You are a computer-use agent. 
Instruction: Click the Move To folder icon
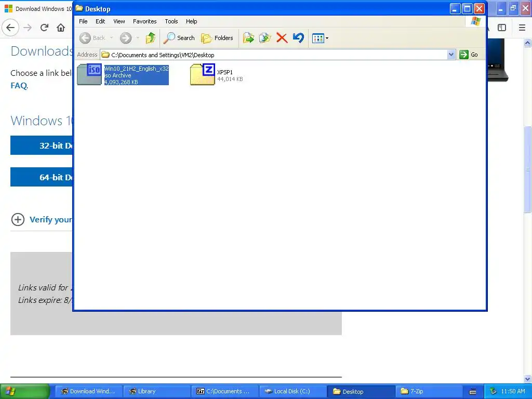click(248, 38)
